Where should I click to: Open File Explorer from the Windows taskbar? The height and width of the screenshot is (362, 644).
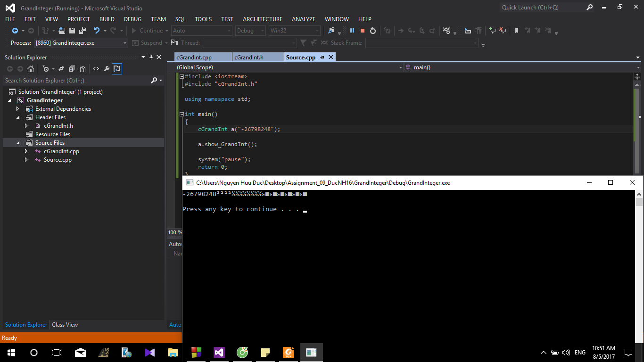pos(173,352)
